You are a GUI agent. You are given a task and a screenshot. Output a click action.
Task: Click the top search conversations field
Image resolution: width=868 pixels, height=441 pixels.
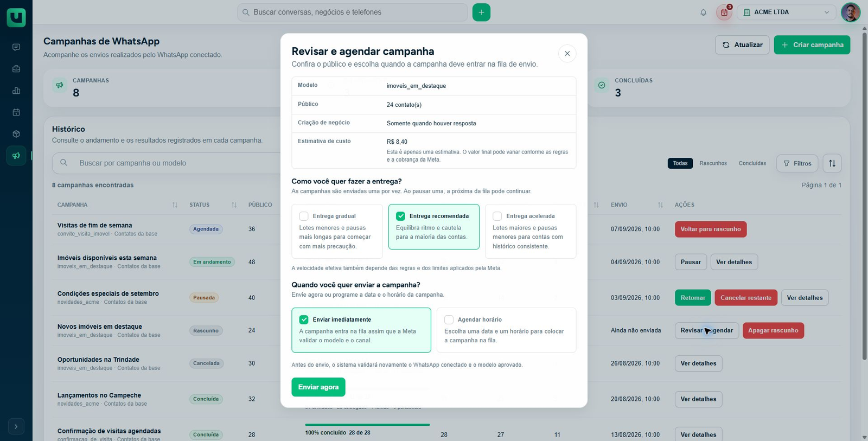(353, 12)
